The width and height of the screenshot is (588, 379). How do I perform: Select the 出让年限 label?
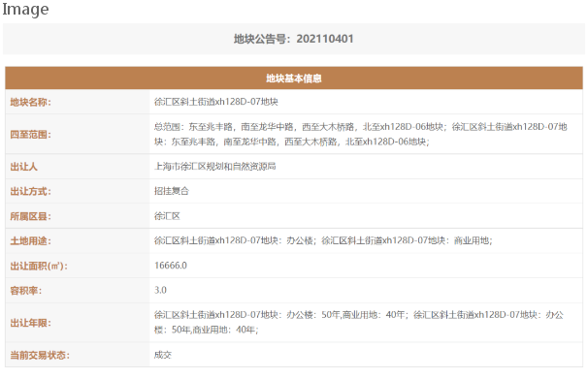click(30, 323)
